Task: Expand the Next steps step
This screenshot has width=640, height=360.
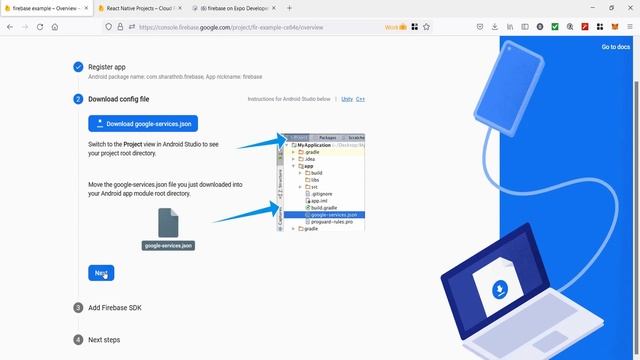Action: (x=104, y=340)
